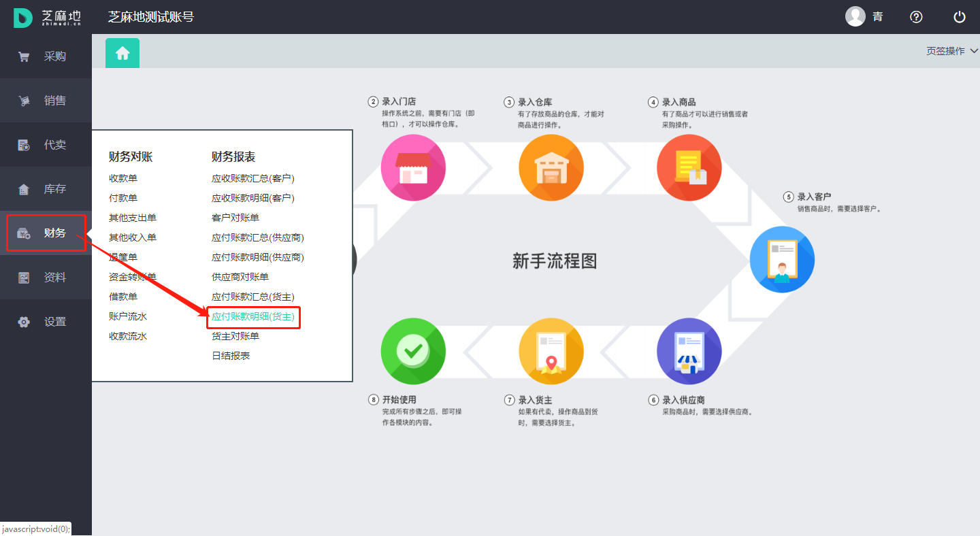Viewport: 980px width, 536px height.
Task: Open 应付账款明细(供应商) report
Action: pos(258,257)
